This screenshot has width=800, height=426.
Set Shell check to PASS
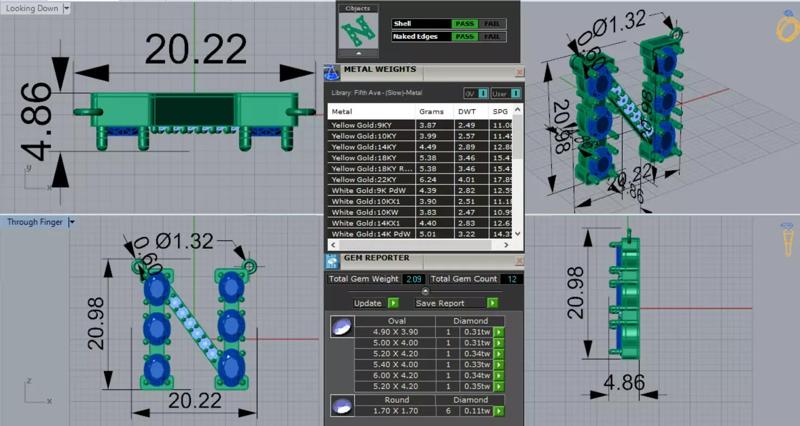[464, 23]
